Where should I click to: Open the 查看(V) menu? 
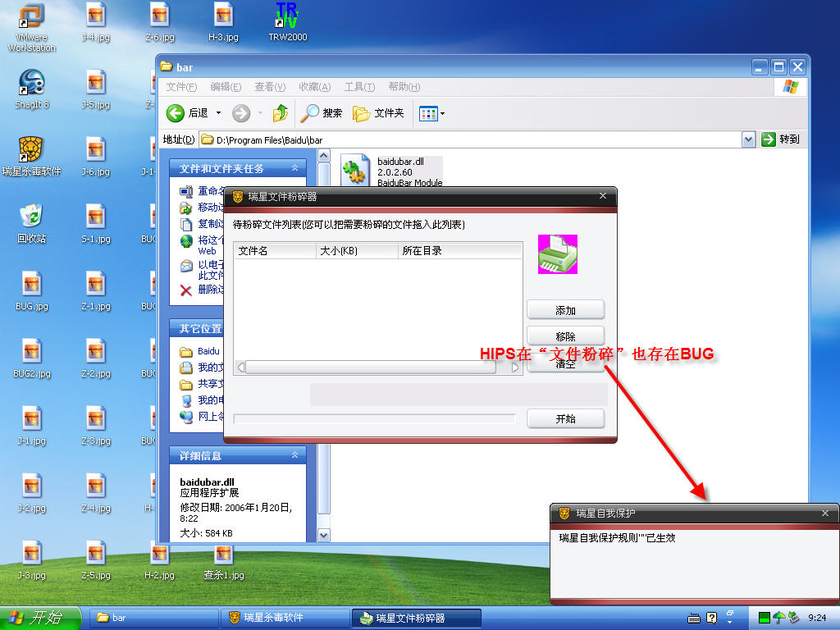point(270,87)
